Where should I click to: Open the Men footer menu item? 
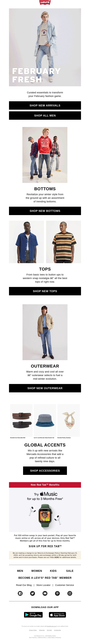[20, 571]
